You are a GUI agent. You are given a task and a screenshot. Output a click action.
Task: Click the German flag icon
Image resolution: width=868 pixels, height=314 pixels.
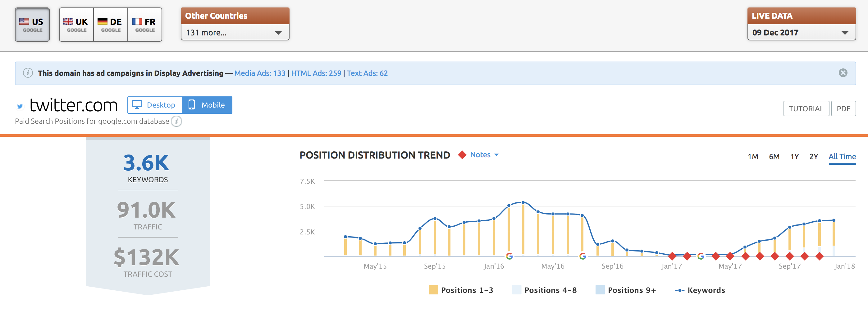[x=103, y=21]
